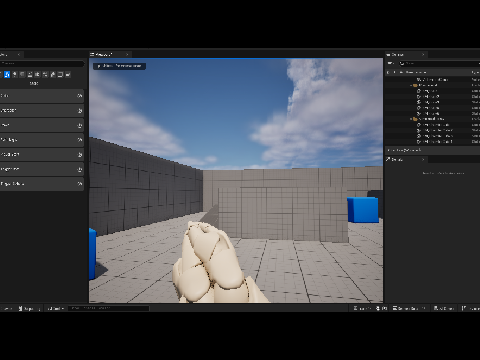Select the Actor entry in Place Actors
The height and width of the screenshot is (360, 480).
coord(42,96)
